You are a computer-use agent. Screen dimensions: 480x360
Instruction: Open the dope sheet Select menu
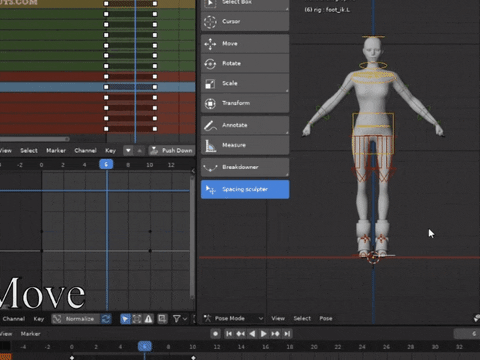click(x=29, y=151)
